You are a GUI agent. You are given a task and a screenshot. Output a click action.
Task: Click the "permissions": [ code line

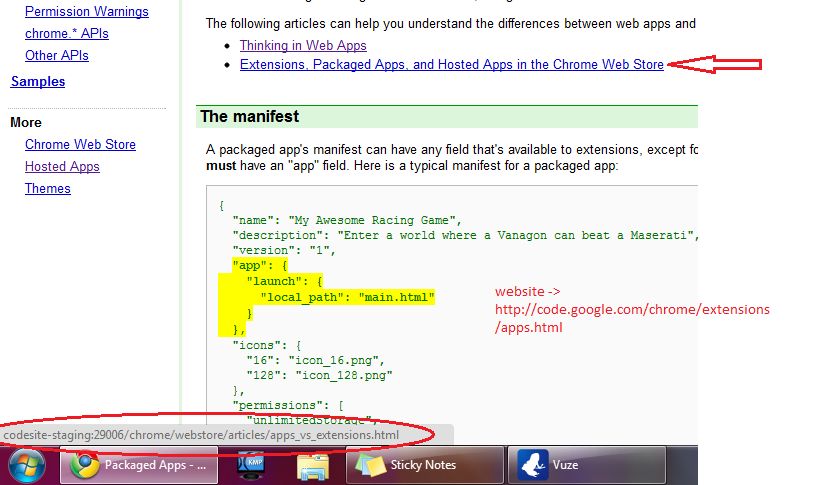[288, 406]
